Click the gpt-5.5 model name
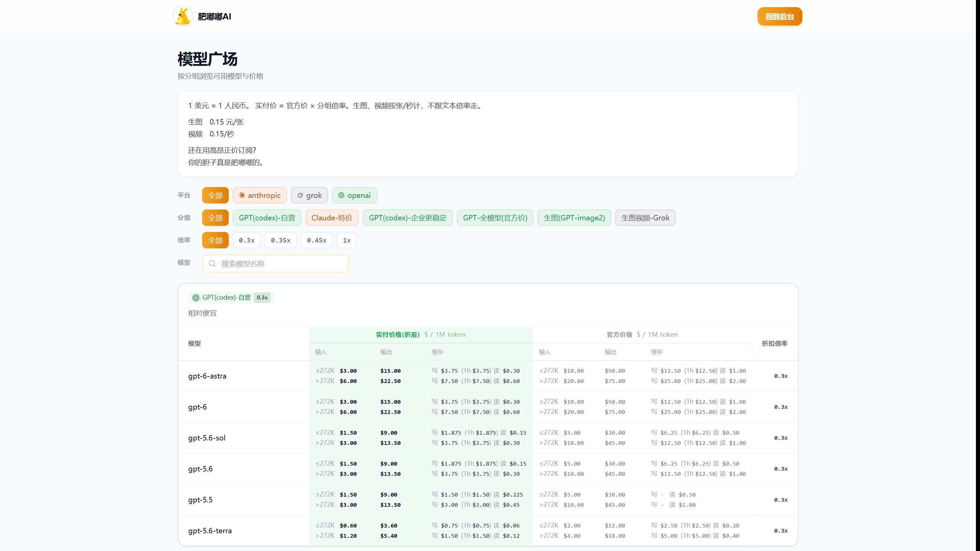This screenshot has width=980, height=551. [x=200, y=500]
